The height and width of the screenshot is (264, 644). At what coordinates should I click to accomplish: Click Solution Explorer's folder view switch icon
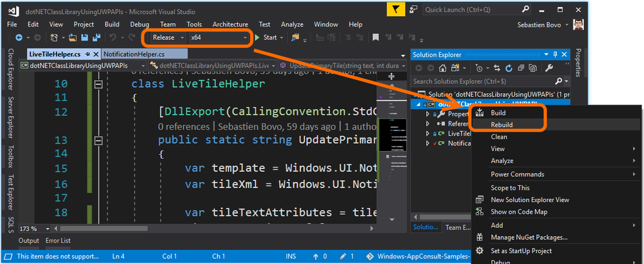pos(454,68)
